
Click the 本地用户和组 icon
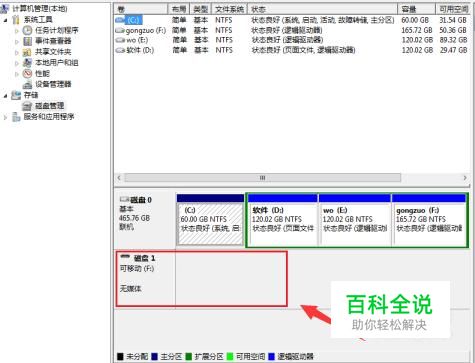27,63
